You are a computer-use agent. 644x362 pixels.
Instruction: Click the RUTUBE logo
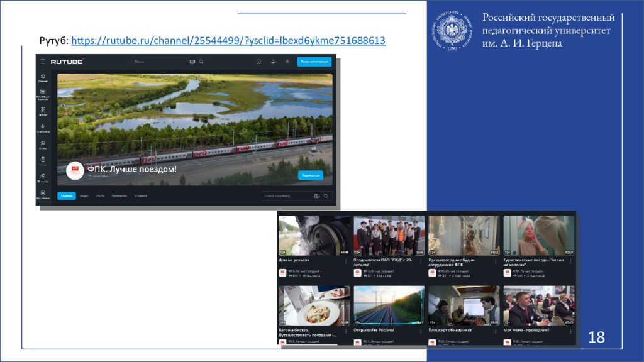point(67,62)
